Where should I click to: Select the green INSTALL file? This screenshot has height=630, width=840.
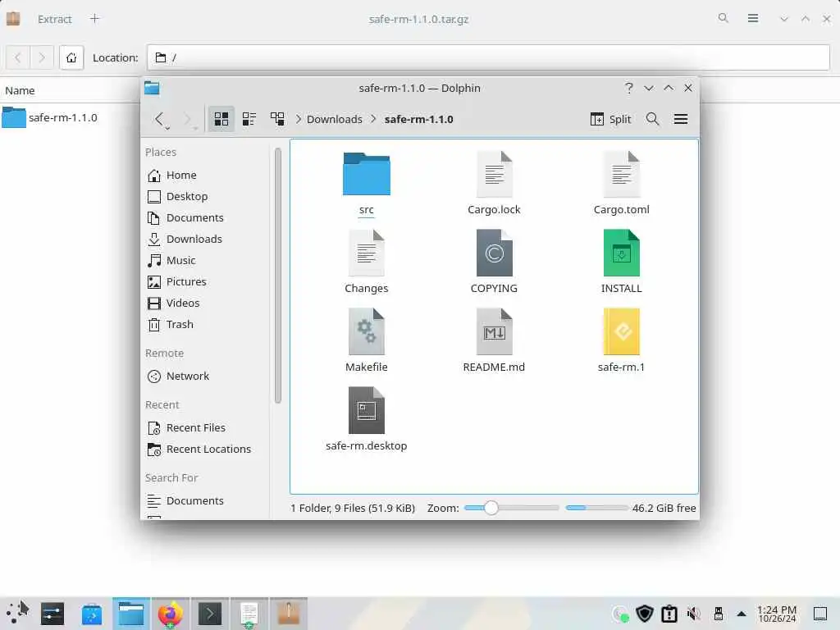coord(622,253)
